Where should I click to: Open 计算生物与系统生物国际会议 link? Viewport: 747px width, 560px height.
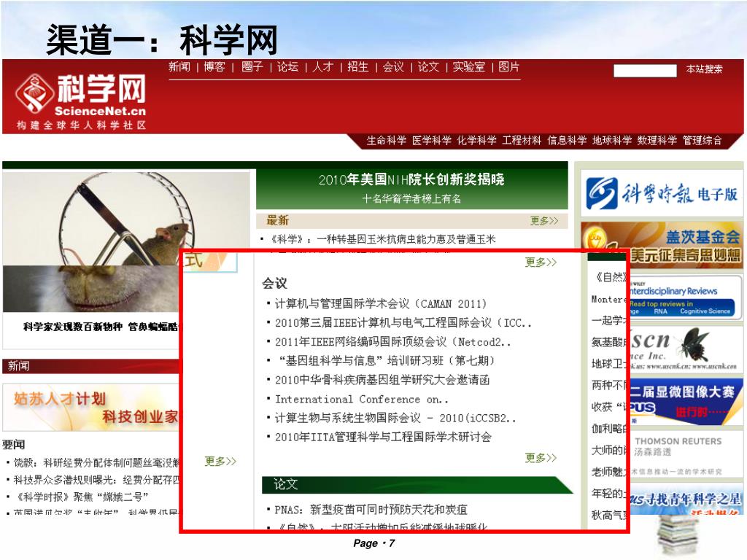pyautogui.click(x=395, y=418)
